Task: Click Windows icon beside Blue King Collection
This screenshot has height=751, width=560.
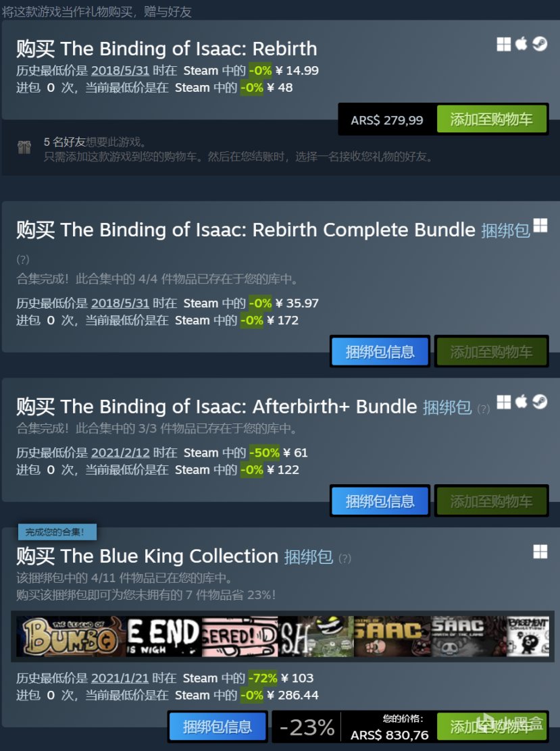Action: [540, 551]
